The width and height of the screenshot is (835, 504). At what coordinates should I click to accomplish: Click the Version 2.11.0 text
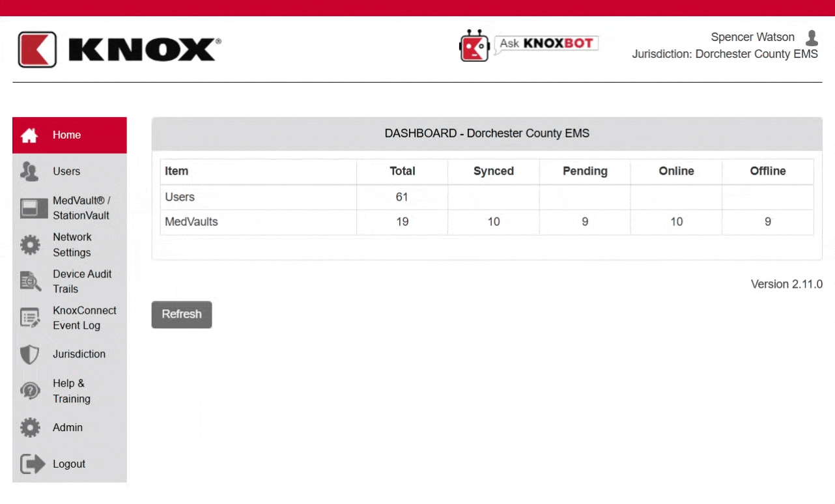[x=787, y=285]
